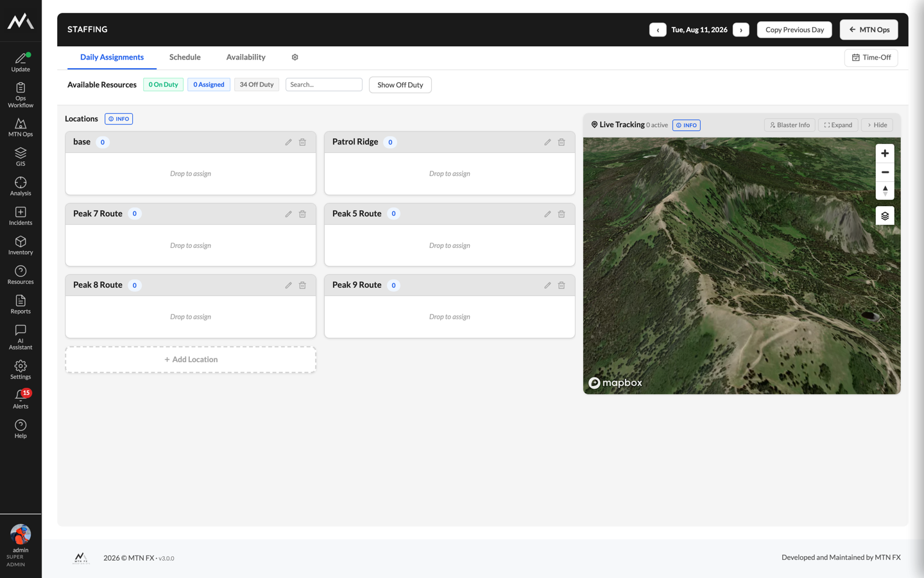Click the Patrol Ridge drop area
924x578 pixels.
pos(450,173)
